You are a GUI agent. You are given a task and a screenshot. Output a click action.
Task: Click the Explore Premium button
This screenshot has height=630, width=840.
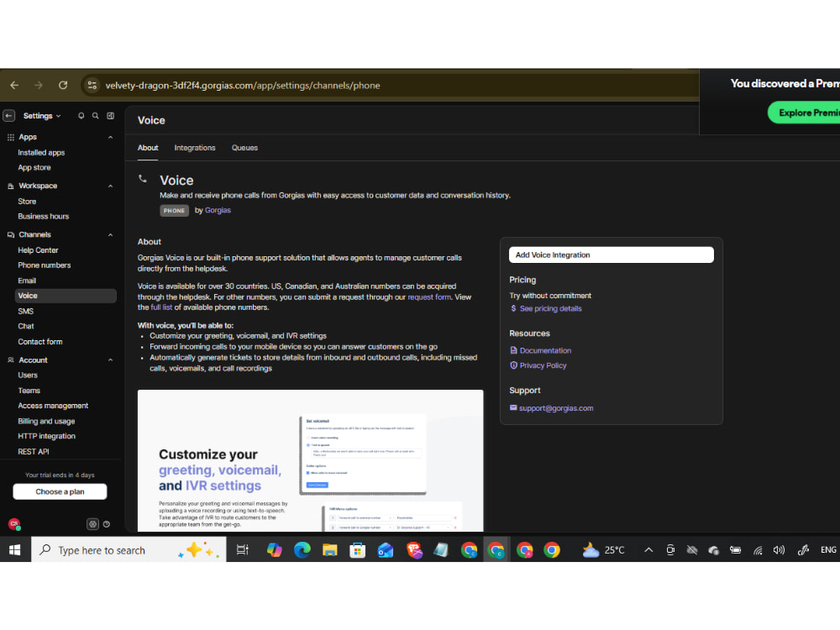pos(804,113)
